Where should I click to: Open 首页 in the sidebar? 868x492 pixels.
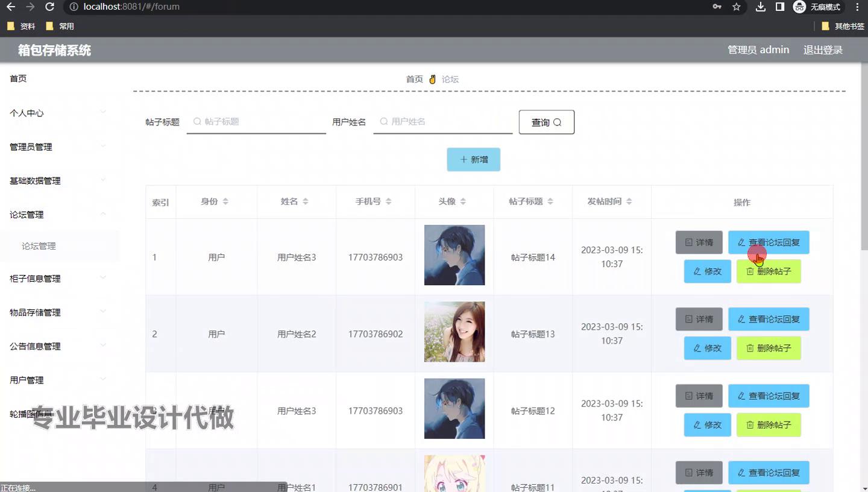click(18, 78)
